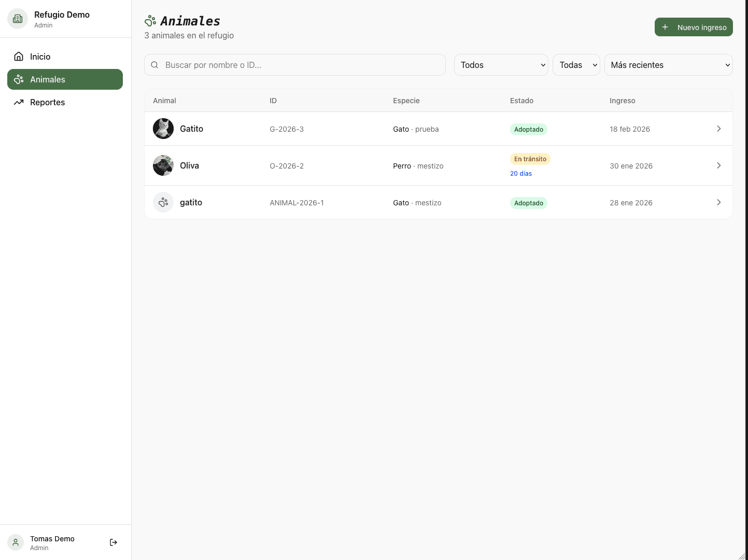Viewport: 748px width, 560px height.
Task: Click the home icon next to Inicio
Action: (x=19, y=56)
